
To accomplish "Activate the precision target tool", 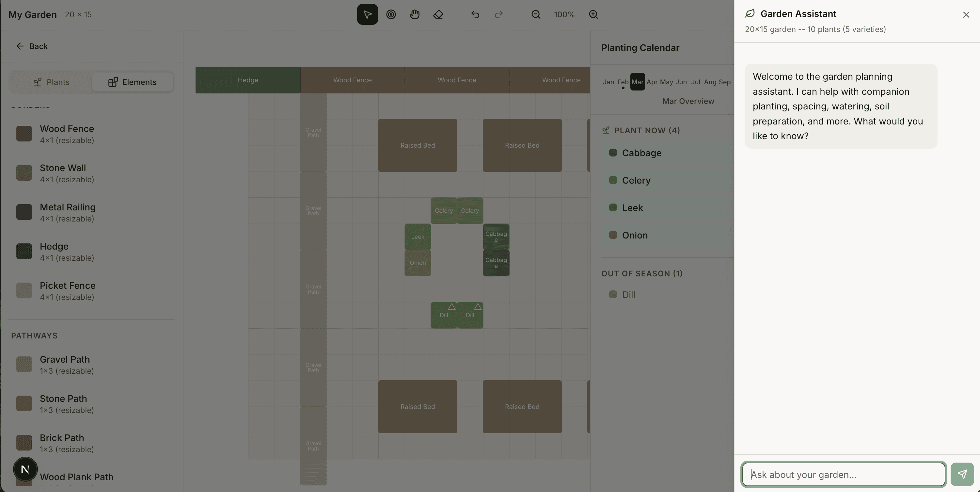I will click(391, 14).
